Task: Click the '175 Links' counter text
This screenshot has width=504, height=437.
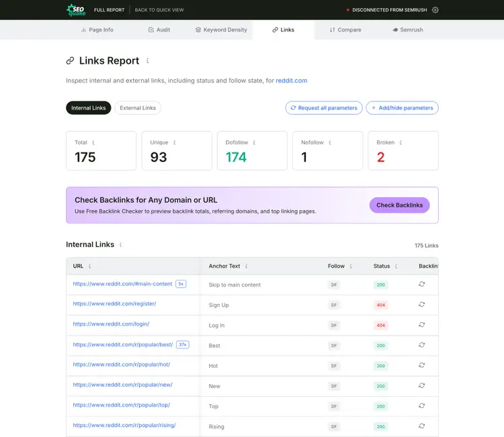Action: [x=427, y=246]
